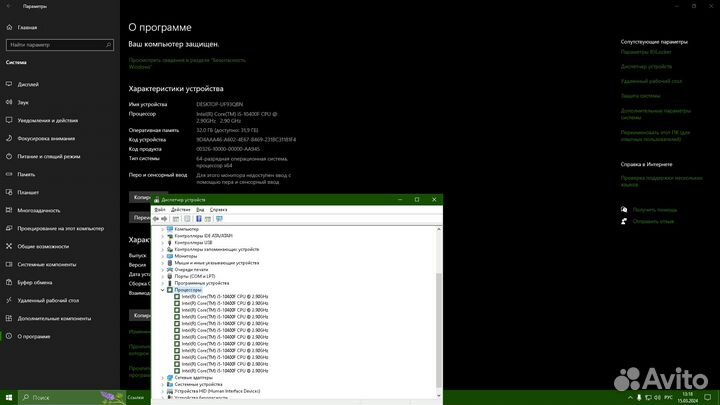
Task: Click scan hardware monitor toolbar icon
Action: [x=219, y=219]
